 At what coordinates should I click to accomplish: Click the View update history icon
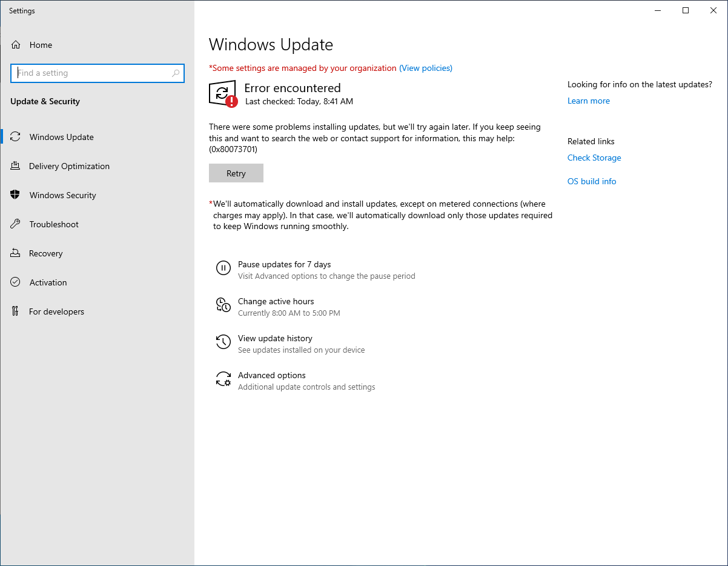tap(223, 342)
